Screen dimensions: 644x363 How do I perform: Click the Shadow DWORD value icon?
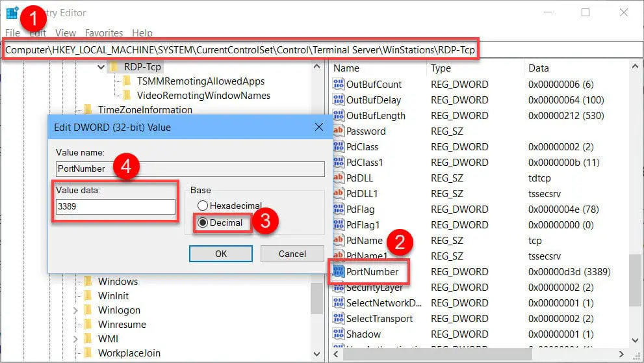(x=339, y=334)
